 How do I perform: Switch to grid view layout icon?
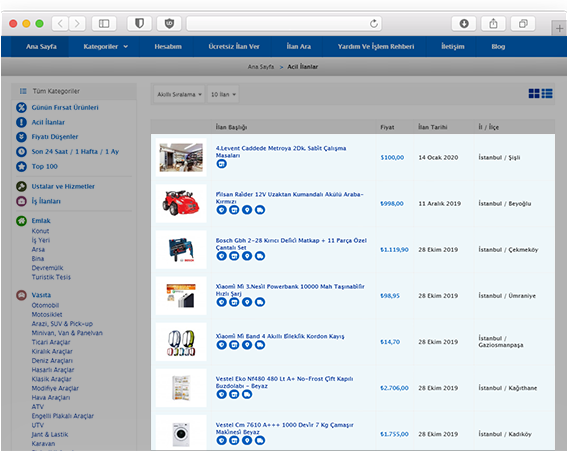pyautogui.click(x=534, y=94)
